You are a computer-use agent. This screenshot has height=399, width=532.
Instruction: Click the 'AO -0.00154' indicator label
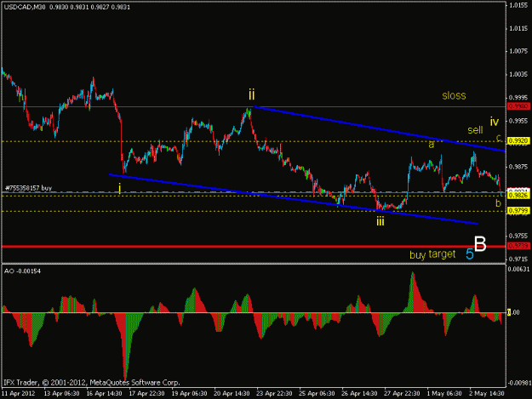[22, 271]
